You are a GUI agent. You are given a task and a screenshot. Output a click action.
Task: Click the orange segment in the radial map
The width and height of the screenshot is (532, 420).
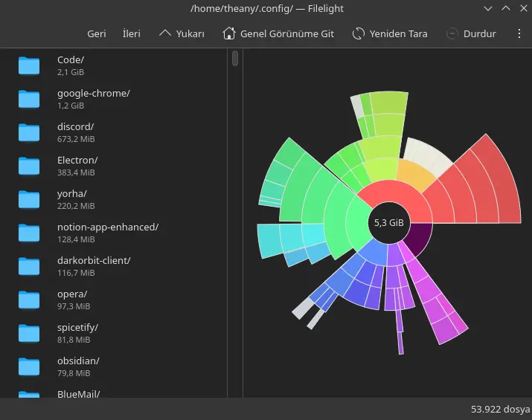pos(414,175)
